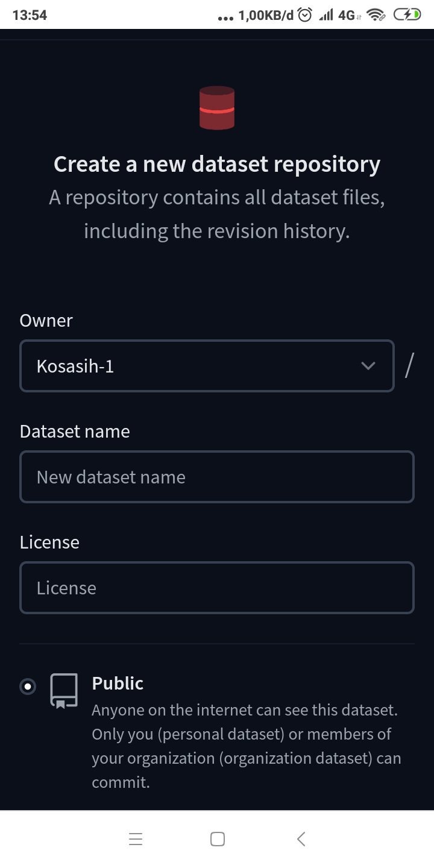Tap the alarm clock status icon
The image size is (434, 868).
306,15
